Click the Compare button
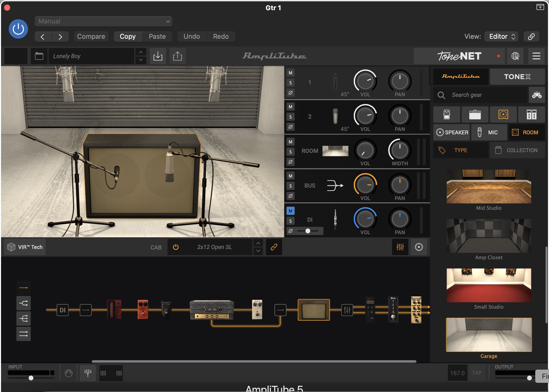This screenshot has width=549, height=392. tap(91, 36)
